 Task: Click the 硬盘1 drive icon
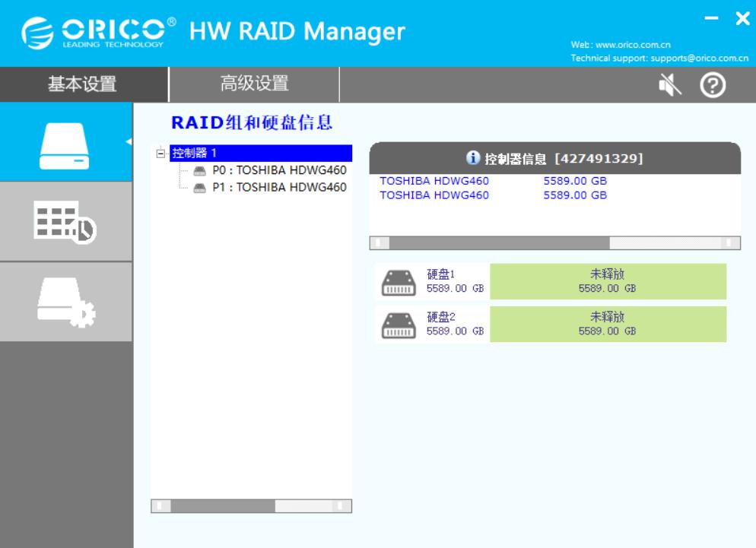pos(399,283)
